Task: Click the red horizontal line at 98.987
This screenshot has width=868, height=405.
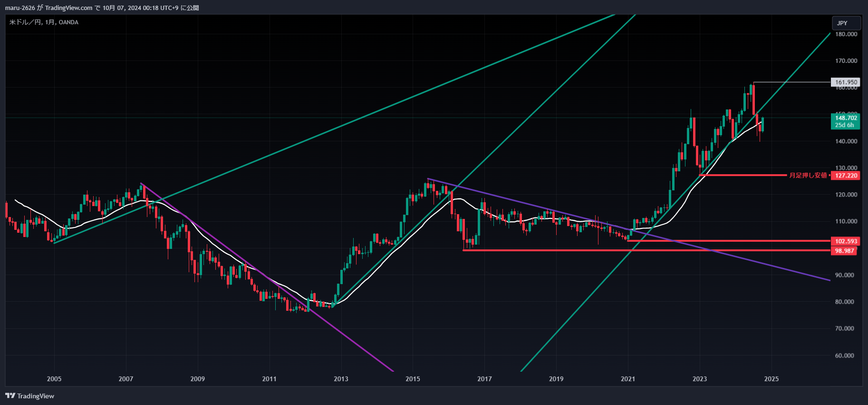Action: (646, 250)
